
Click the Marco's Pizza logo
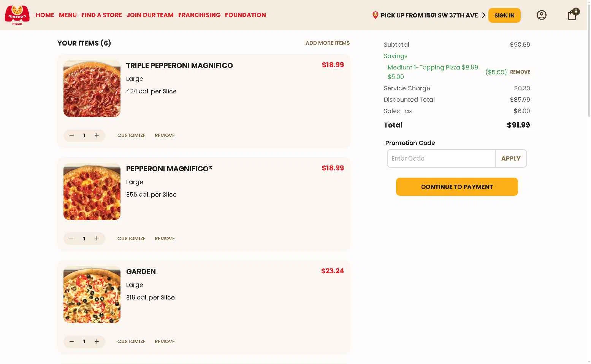point(17,15)
